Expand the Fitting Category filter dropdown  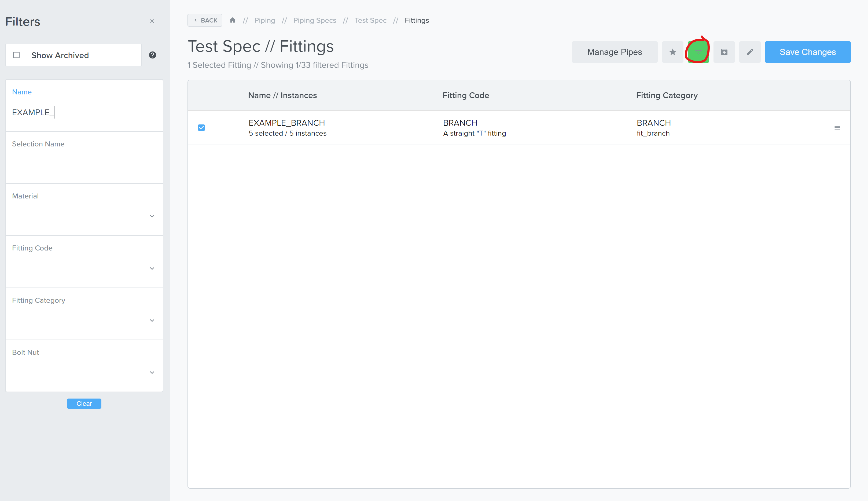[x=152, y=320]
